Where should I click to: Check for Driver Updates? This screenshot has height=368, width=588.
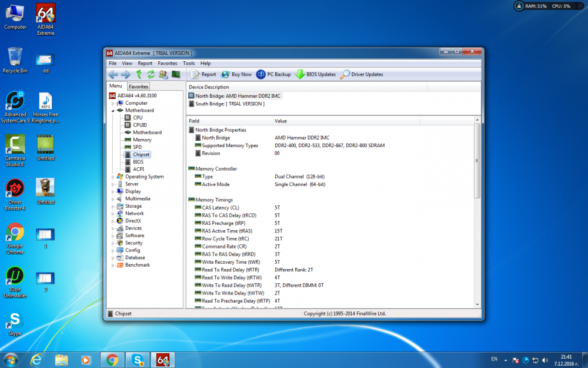pyautogui.click(x=362, y=74)
